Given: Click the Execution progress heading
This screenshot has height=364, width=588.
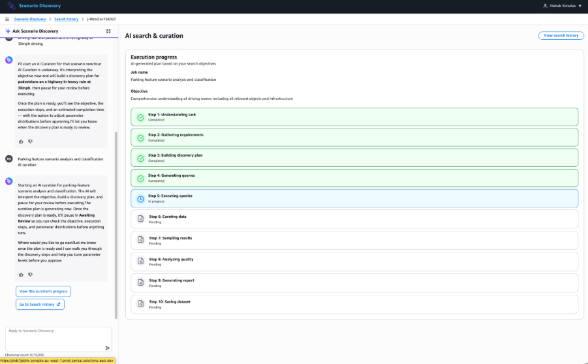Looking at the screenshot, I should [x=154, y=57].
